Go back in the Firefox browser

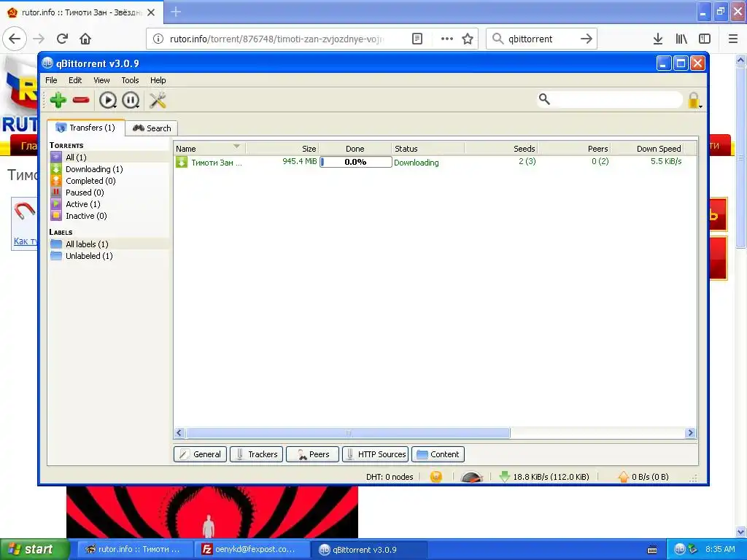[x=15, y=39]
